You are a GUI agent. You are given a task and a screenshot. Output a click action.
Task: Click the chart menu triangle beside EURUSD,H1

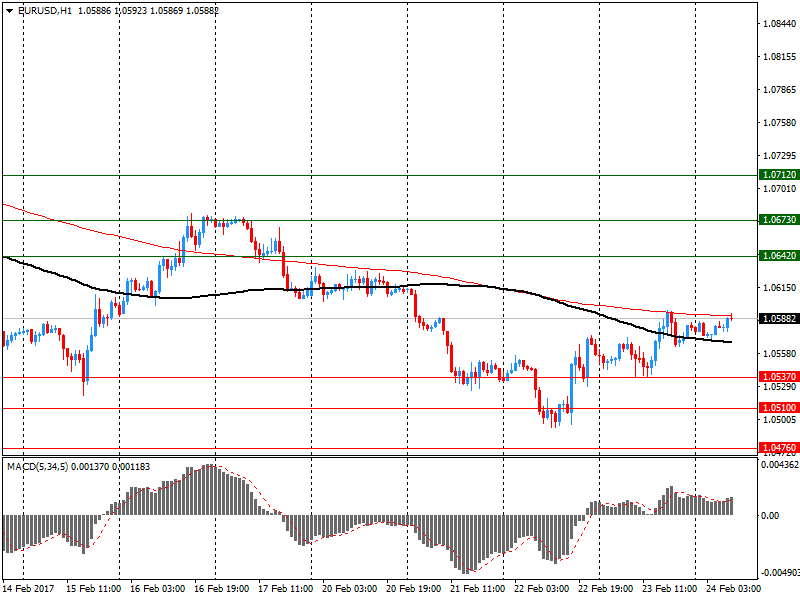coord(9,10)
